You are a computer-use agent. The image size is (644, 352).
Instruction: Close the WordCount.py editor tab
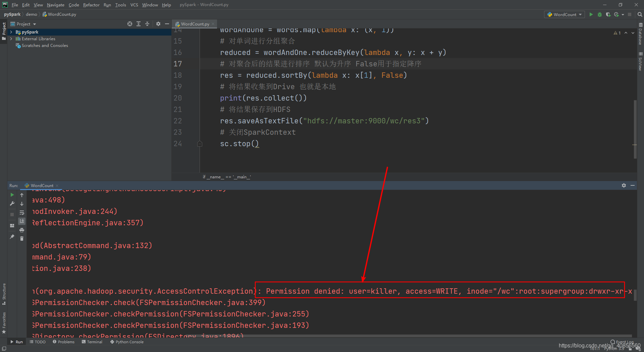tap(213, 24)
